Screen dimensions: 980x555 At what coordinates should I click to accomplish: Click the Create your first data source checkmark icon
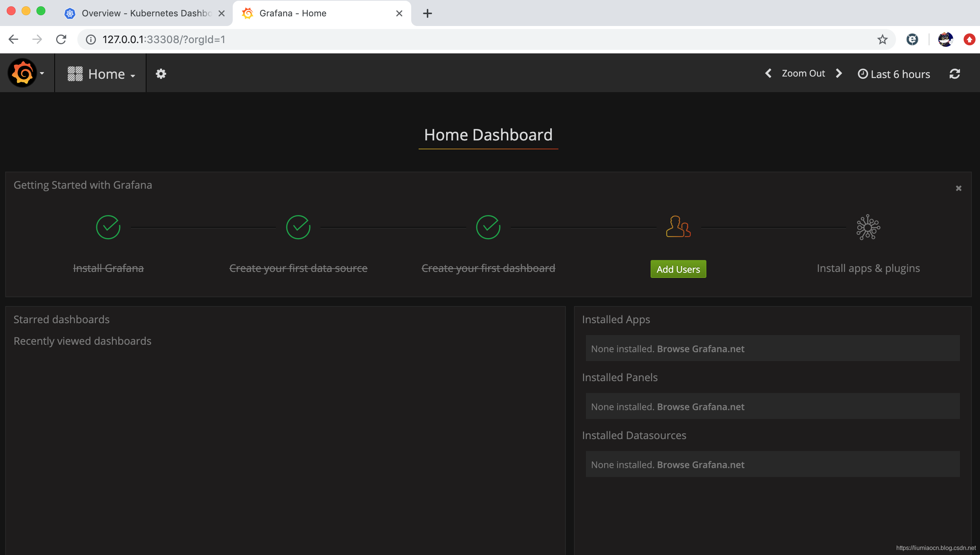click(x=298, y=227)
